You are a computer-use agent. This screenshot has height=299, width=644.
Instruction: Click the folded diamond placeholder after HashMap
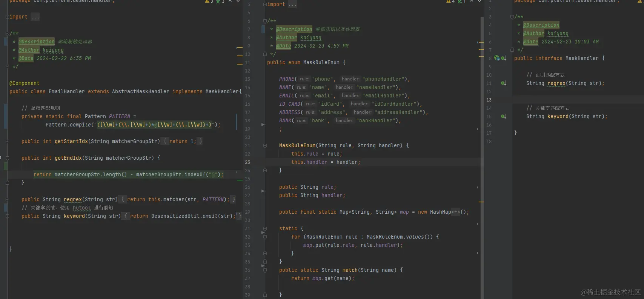point(456,212)
